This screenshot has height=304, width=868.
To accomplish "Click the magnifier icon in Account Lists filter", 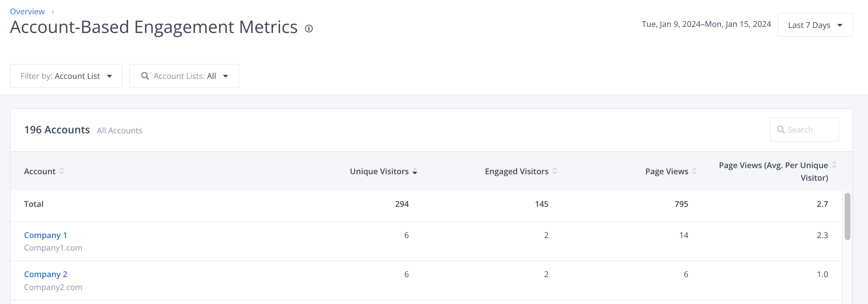I will pyautogui.click(x=145, y=76).
